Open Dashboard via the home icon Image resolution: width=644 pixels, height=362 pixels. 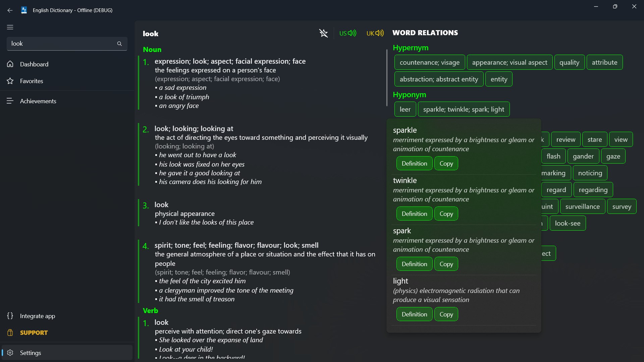pos(34,64)
